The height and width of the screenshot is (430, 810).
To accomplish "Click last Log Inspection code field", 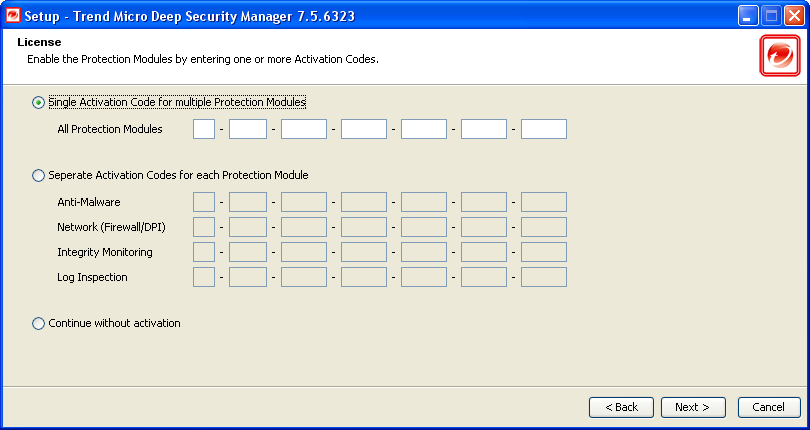I will coord(544,277).
